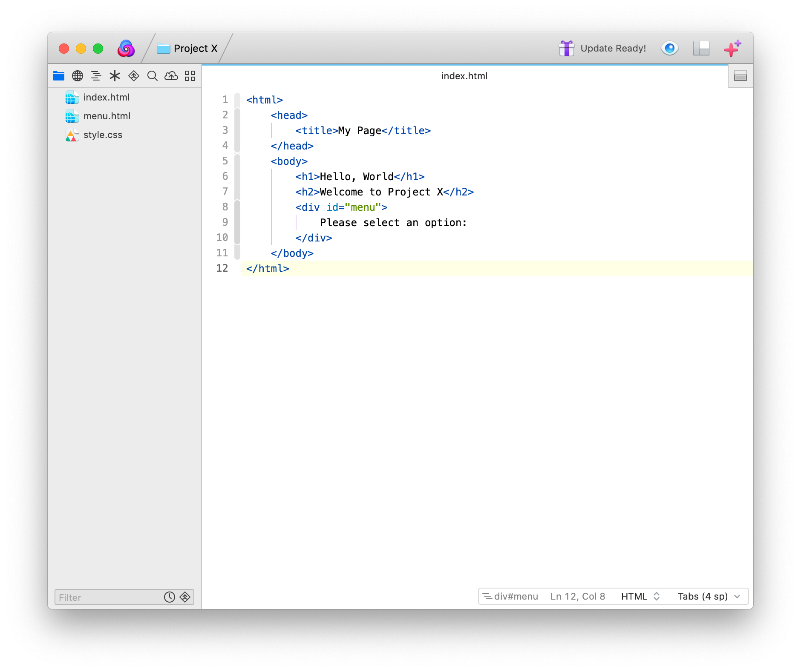Click the Git status filter icon
Screen dimensions: 801x672
pyautogui.click(x=185, y=597)
